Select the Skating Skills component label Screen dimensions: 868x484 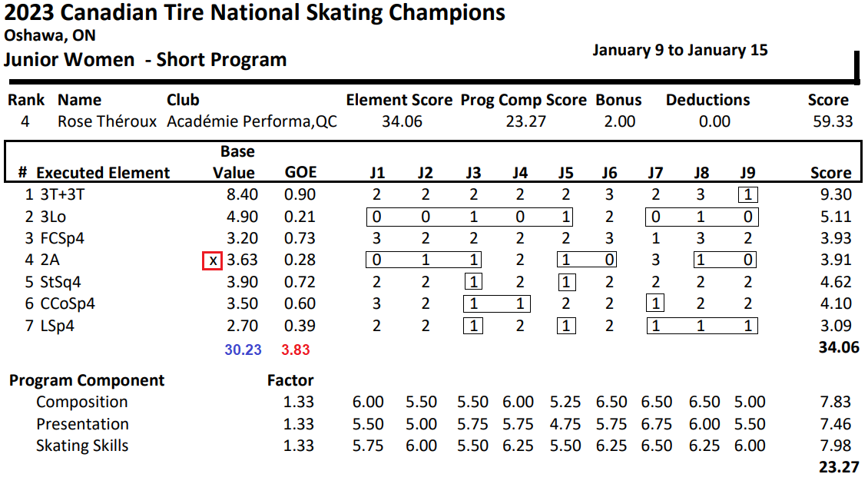[x=82, y=446]
